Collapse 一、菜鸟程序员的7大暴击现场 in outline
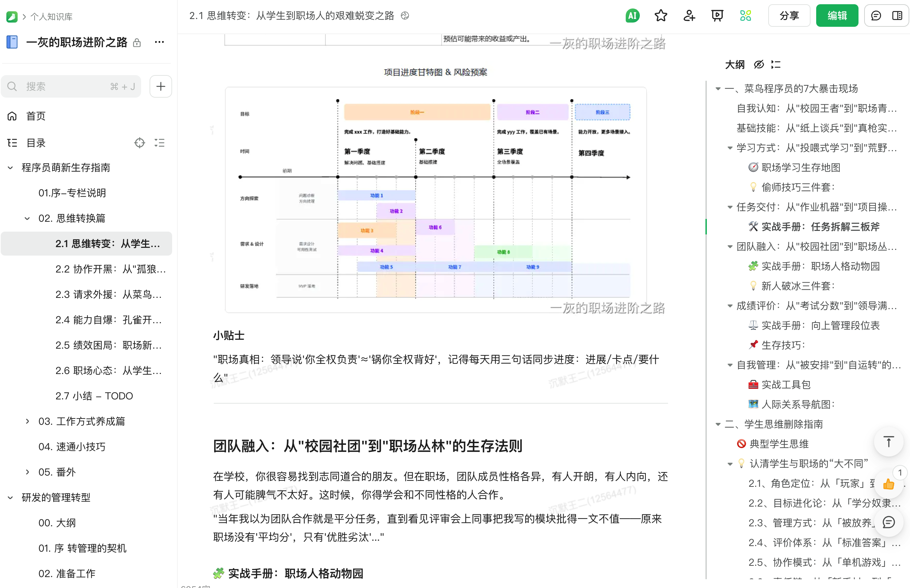The height and width of the screenshot is (588, 910). point(718,88)
